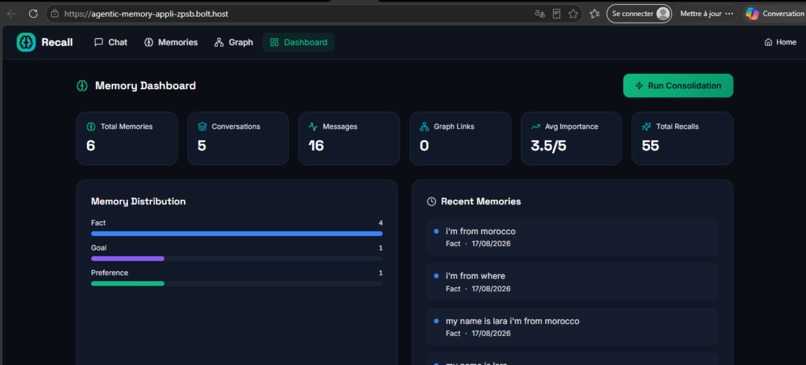The image size is (806, 365).
Task: Click the purple Goal distribution bar
Action: [x=127, y=259]
